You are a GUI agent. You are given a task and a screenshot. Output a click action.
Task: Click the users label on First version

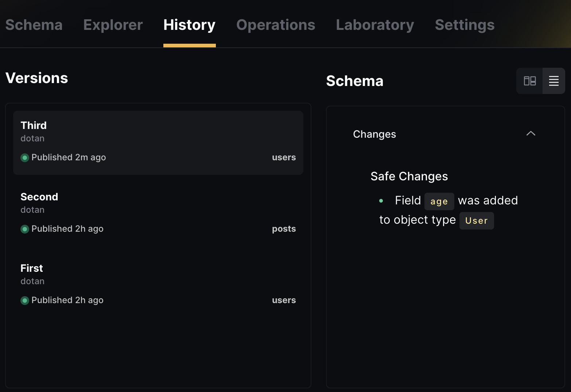coord(284,300)
